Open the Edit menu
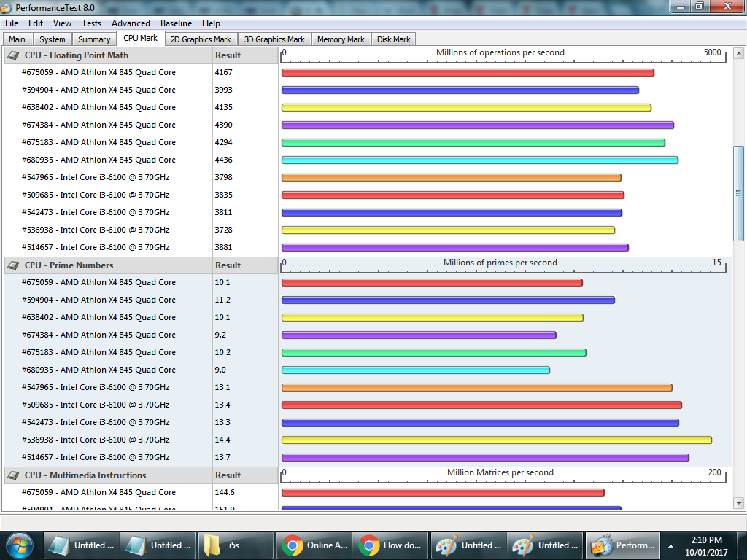 pos(36,23)
